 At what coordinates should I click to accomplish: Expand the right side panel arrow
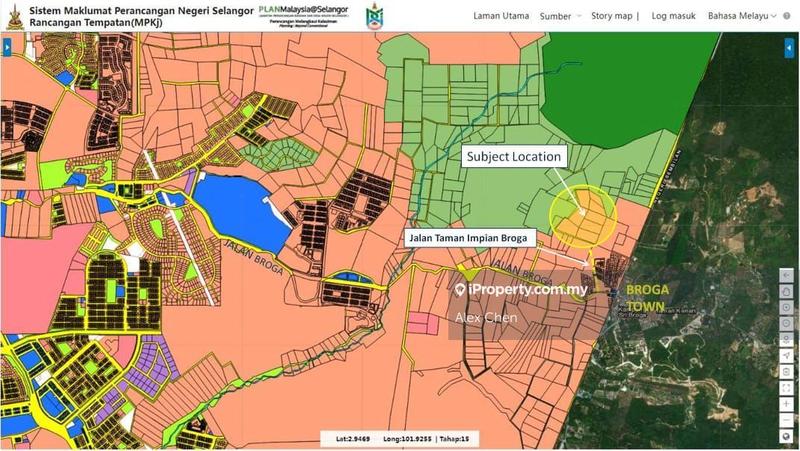(x=787, y=46)
